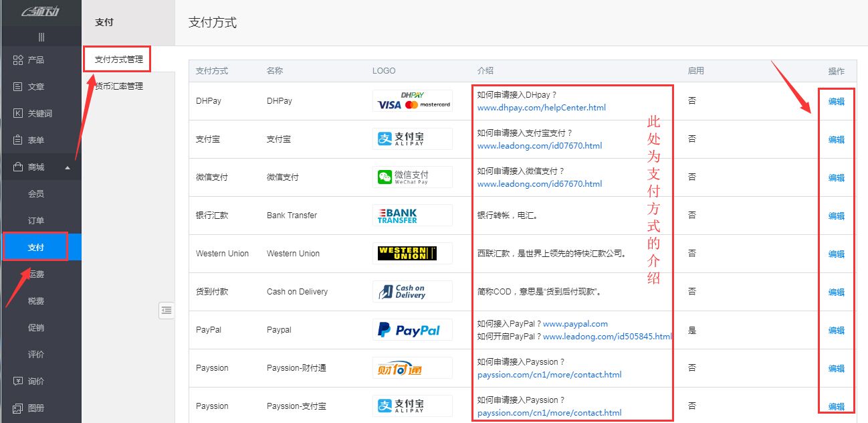Open 促销 under the 商城 menu

click(x=36, y=328)
